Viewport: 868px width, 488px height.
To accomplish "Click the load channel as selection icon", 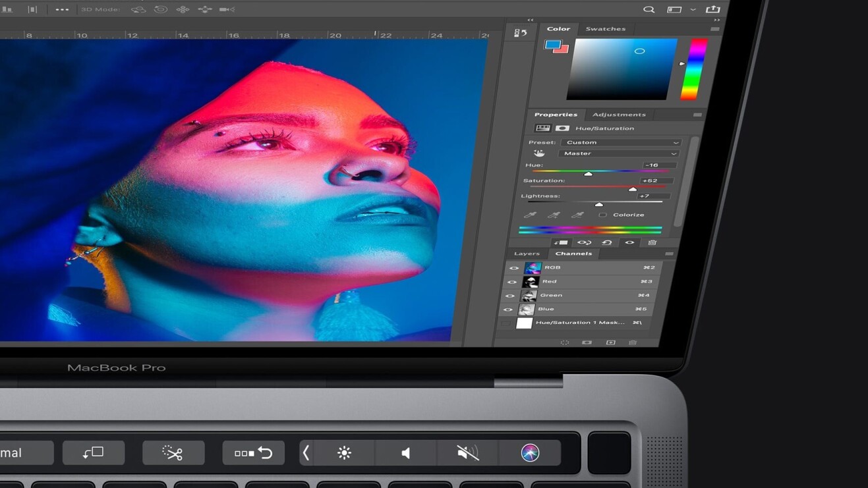I will tap(565, 342).
